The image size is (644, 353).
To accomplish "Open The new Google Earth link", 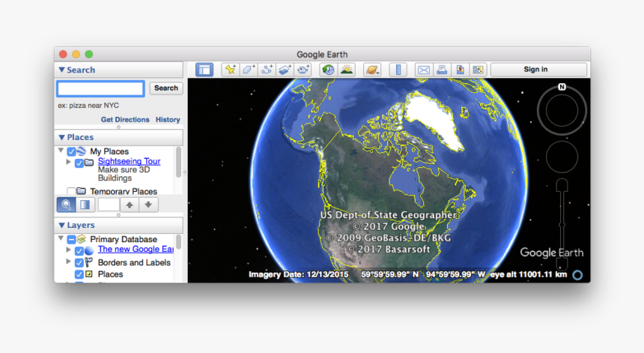I will pyautogui.click(x=136, y=249).
